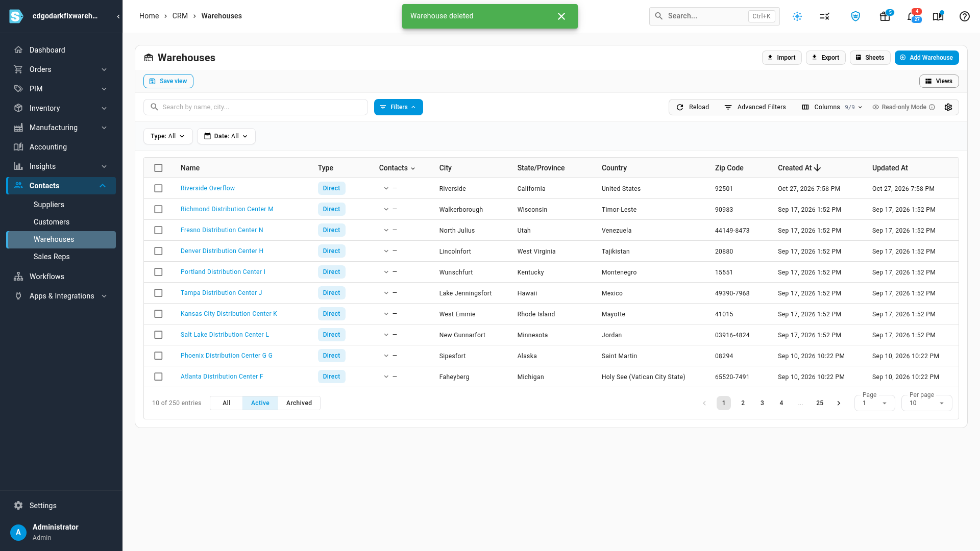Open Suppliers in the Contacts submenu
The image size is (980, 551).
(x=49, y=205)
